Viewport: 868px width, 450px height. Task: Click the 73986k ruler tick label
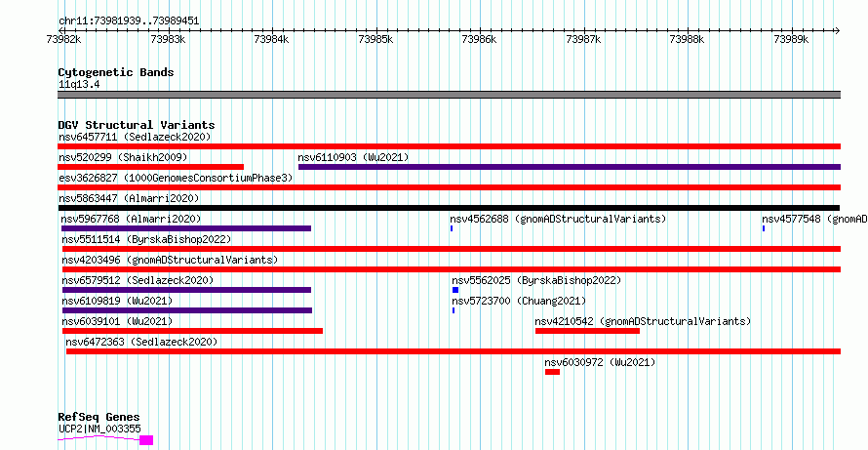point(480,39)
